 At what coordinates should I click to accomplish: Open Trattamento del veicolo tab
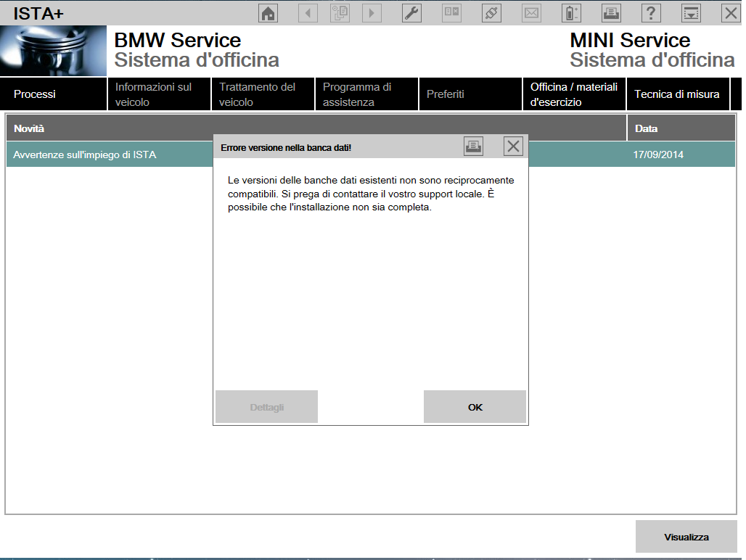pyautogui.click(x=263, y=94)
